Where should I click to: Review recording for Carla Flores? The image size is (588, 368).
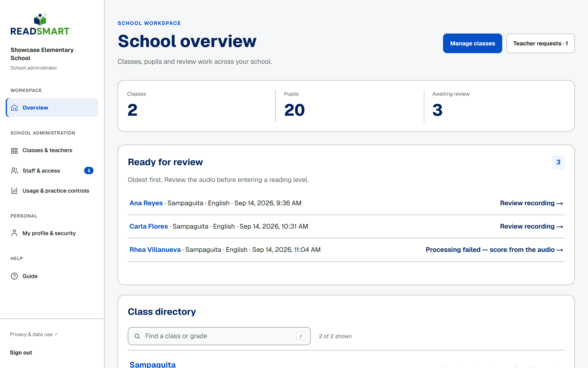pos(532,226)
